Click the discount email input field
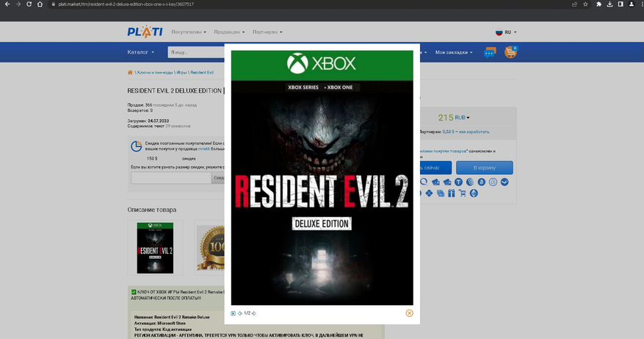The image size is (644, 339). 171,178
